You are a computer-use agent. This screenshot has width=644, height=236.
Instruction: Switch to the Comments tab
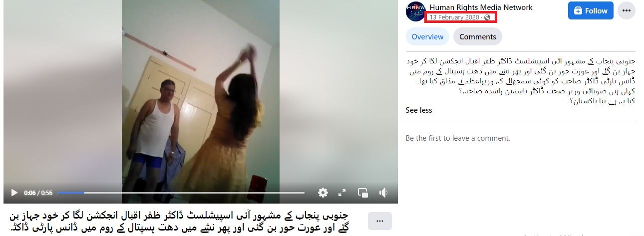tap(478, 36)
